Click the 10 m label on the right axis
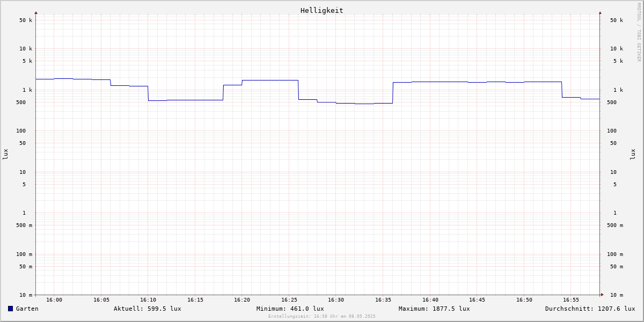The height and width of the screenshot is (322, 644). tap(617, 295)
